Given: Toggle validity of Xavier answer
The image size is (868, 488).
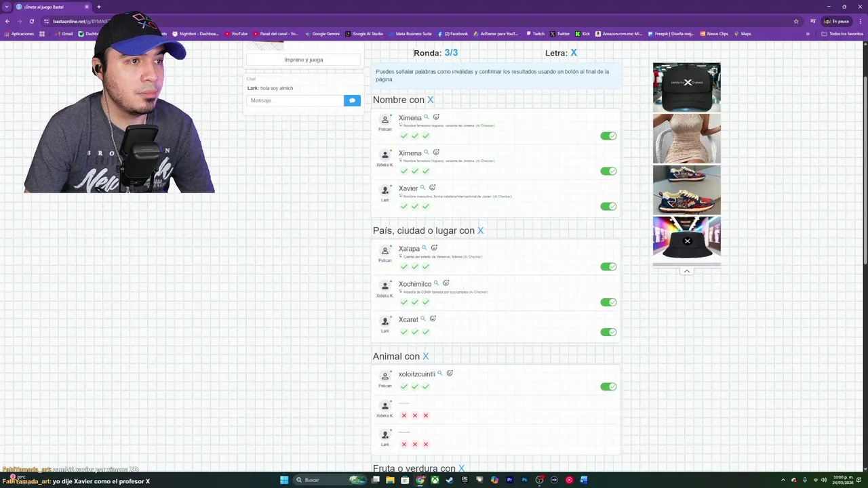Looking at the screenshot, I should [608, 206].
